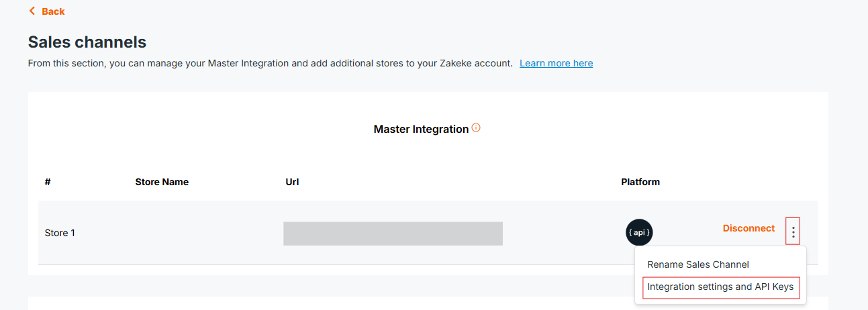Viewport: 868px width, 310px height.
Task: Click the '#' column header
Action: (x=48, y=182)
